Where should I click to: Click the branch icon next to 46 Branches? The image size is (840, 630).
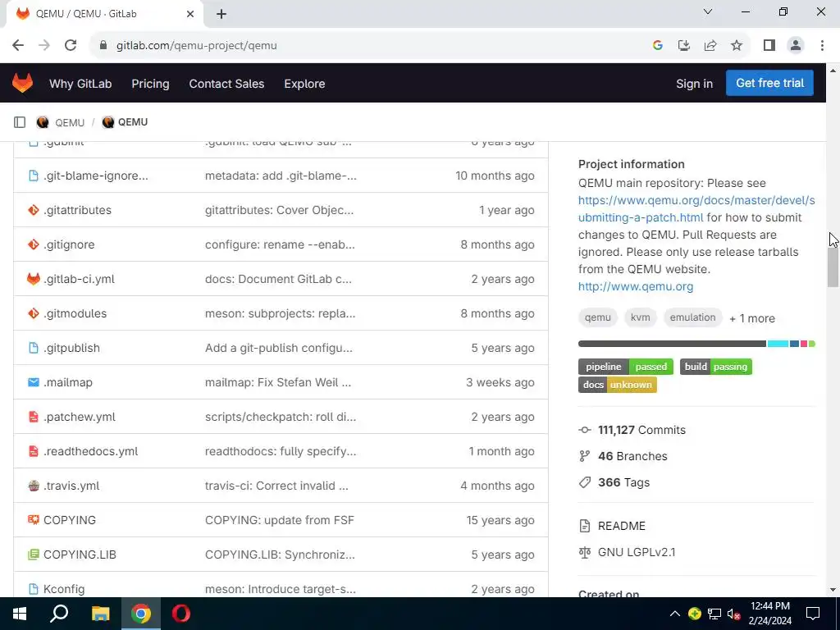[584, 456]
